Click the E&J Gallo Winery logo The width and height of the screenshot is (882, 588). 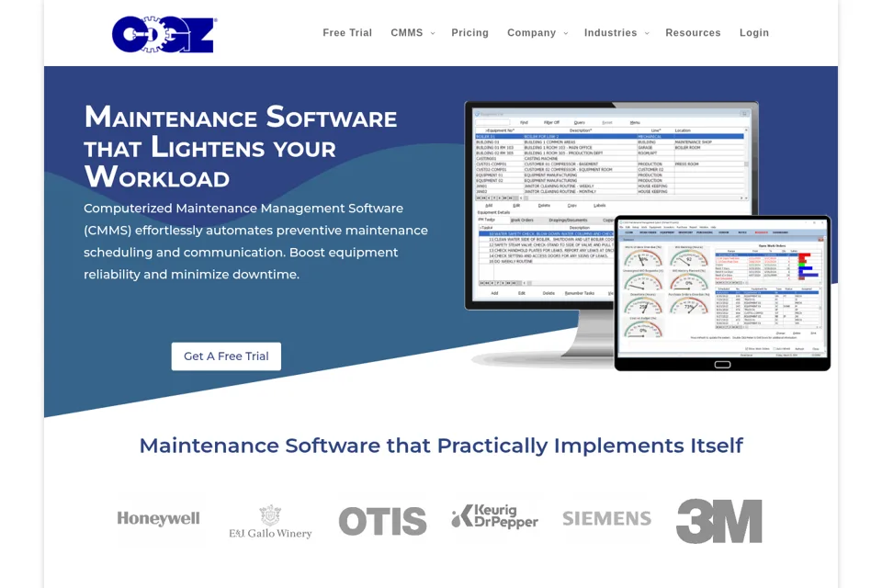point(270,522)
